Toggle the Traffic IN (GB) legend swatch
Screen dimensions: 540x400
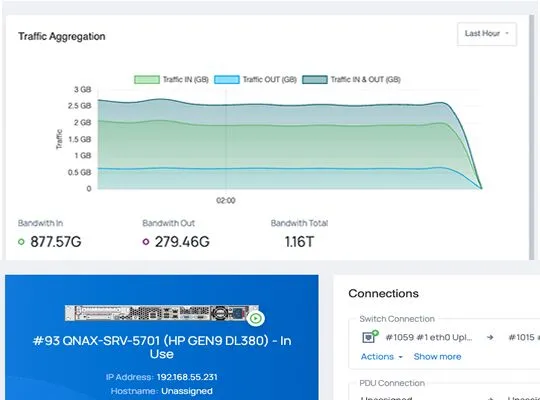coord(147,80)
